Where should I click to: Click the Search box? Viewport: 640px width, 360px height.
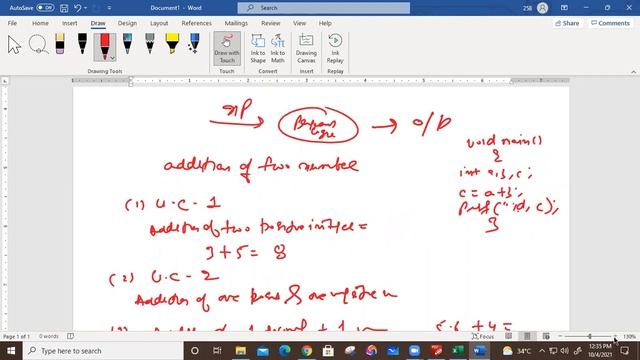tap(324, 8)
